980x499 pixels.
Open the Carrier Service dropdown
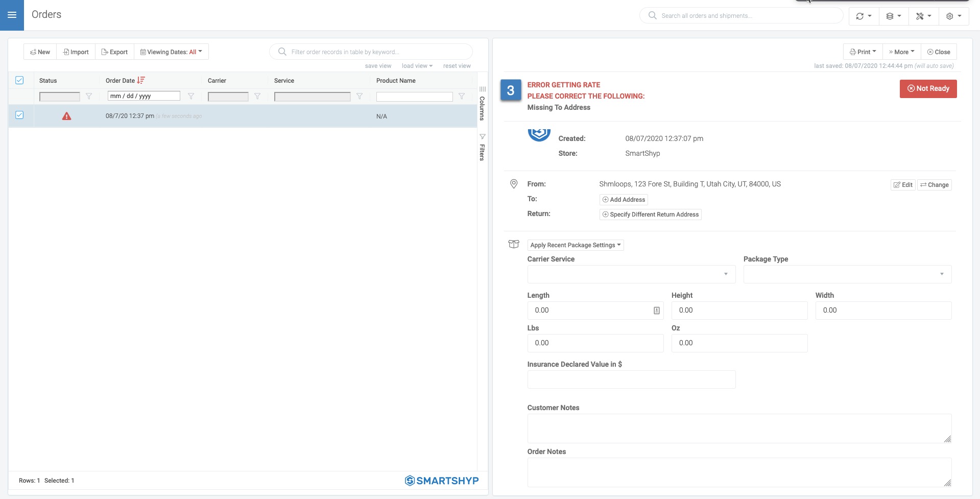631,274
